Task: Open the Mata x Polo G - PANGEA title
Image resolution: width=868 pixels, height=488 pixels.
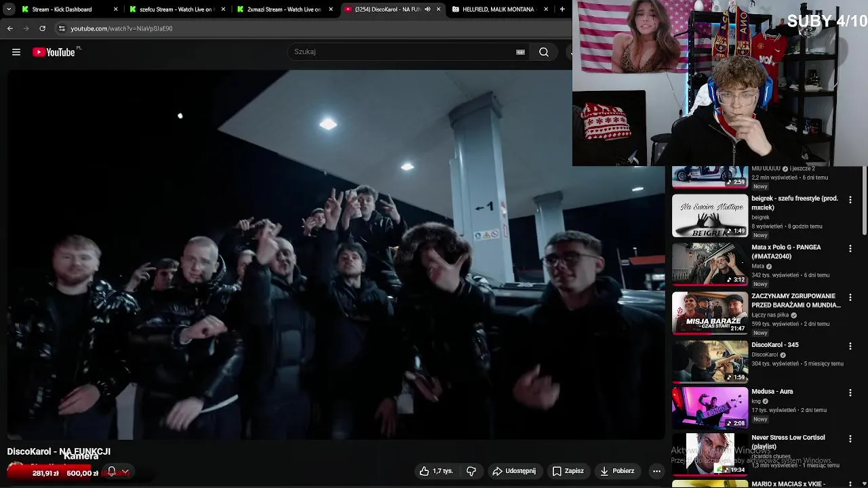Action: pos(786,251)
